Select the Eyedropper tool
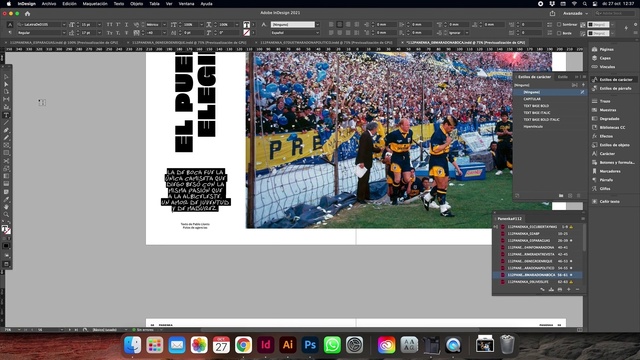 (x=6, y=199)
